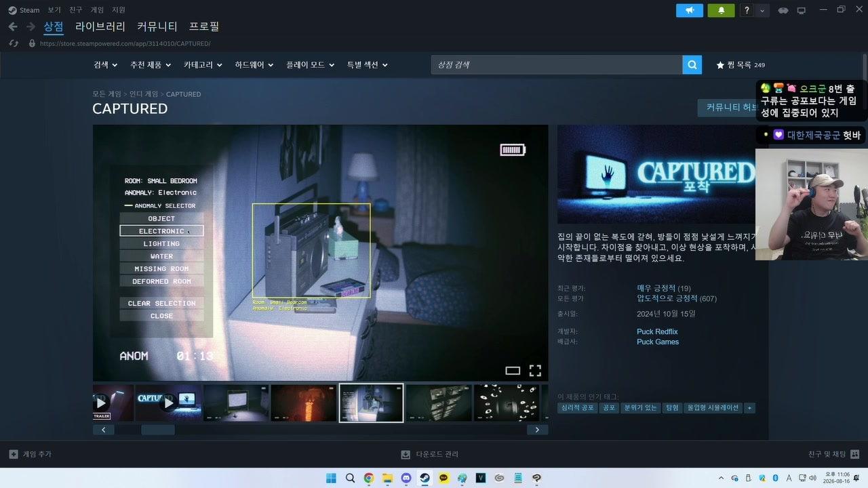The height and width of the screenshot is (488, 868).
Task: View all reviews rated 압도적으로 긍정적
Action: [x=667, y=298]
